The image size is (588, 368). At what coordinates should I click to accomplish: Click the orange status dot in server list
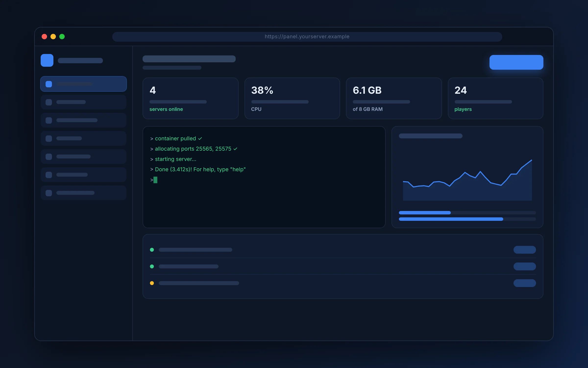point(152,283)
